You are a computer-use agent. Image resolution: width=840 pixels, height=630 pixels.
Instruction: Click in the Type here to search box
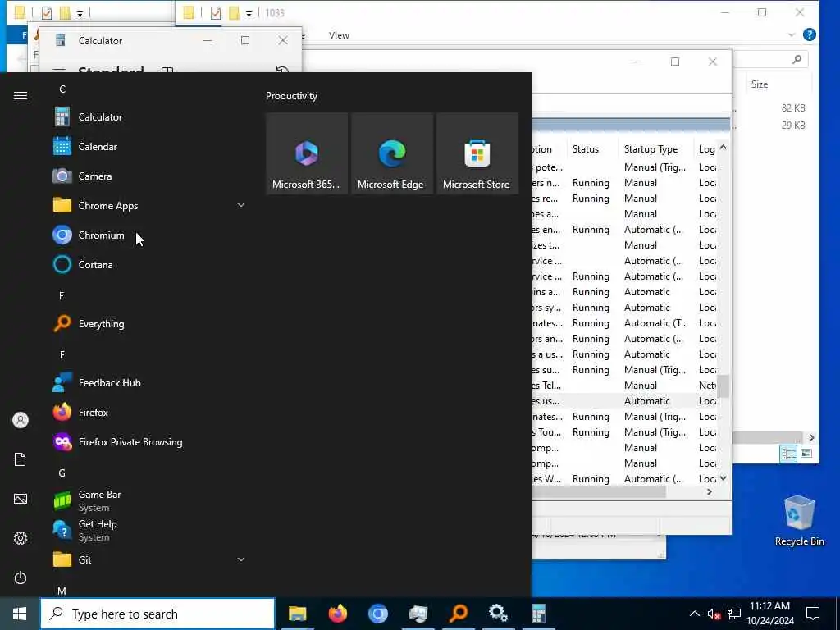[157, 614]
